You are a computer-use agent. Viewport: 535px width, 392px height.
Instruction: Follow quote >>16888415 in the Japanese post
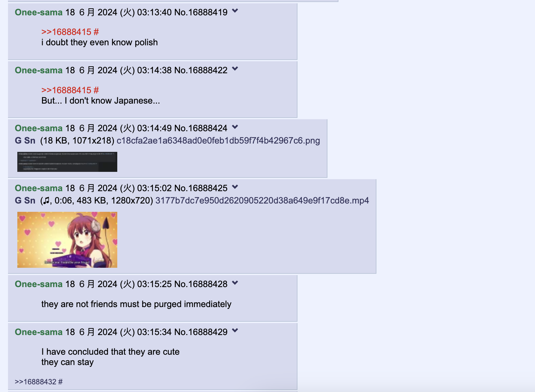pyautogui.click(x=66, y=90)
